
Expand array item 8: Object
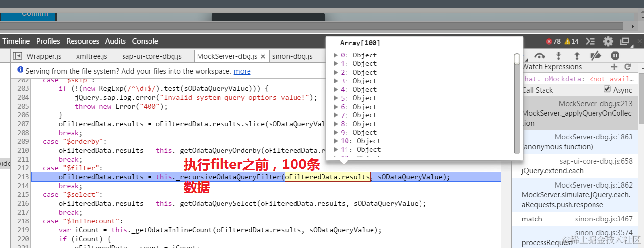pos(336,124)
